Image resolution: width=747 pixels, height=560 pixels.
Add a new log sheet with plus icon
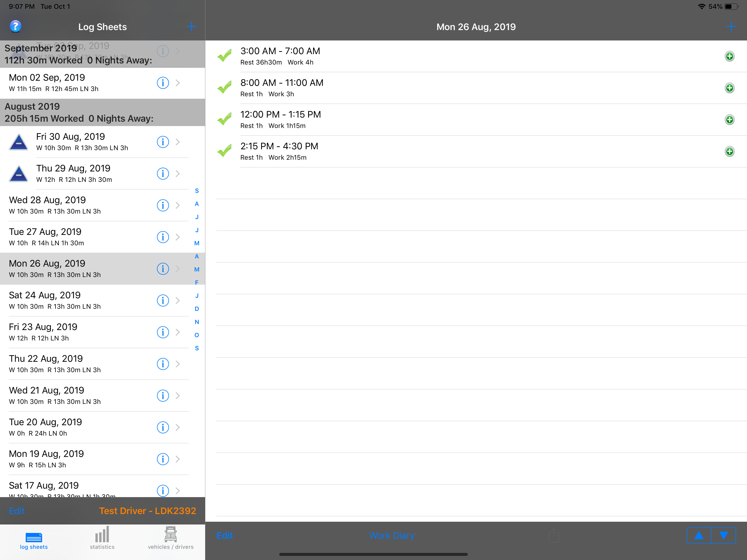(x=191, y=26)
